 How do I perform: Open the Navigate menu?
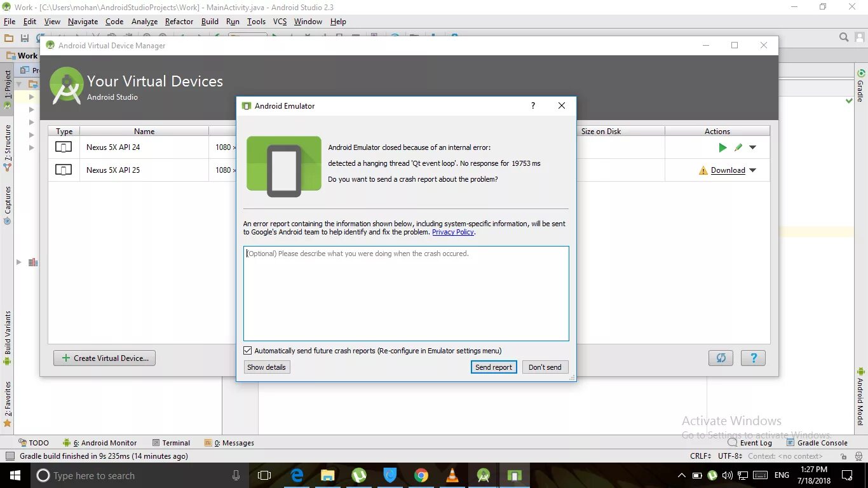83,22
